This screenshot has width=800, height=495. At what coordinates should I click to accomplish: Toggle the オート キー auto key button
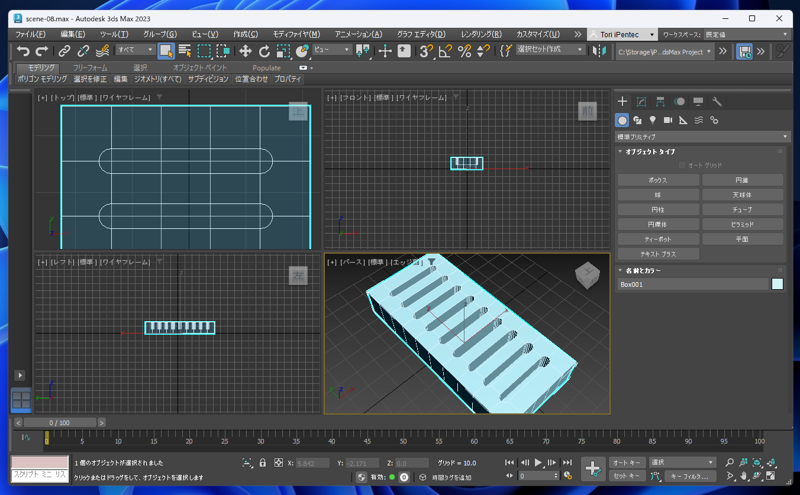[627, 462]
